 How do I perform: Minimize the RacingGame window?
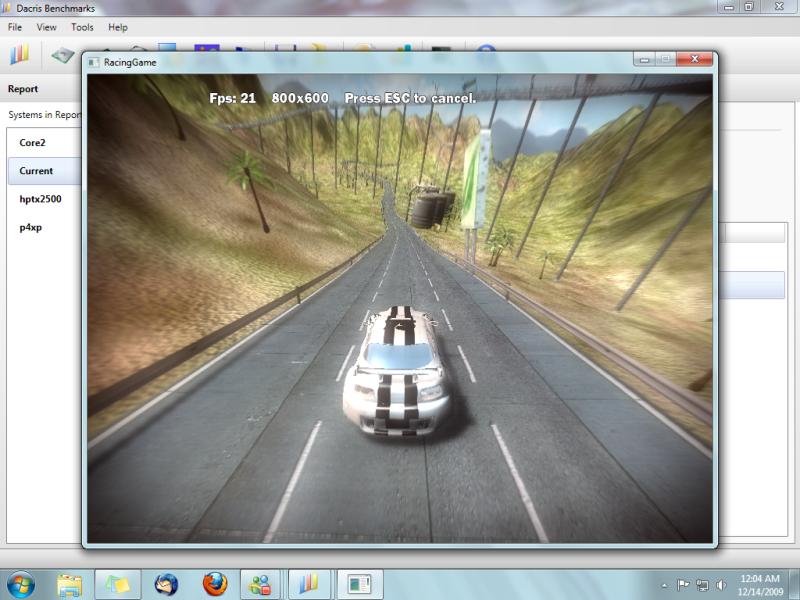644,59
